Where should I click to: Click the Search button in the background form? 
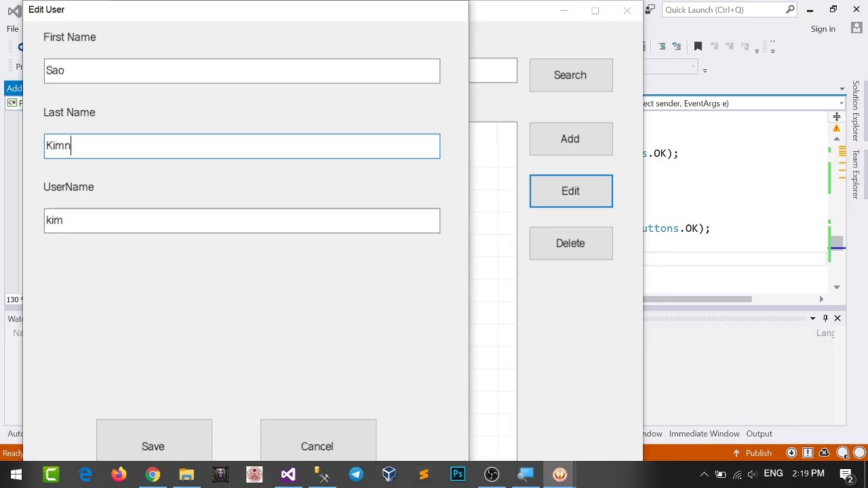571,75
